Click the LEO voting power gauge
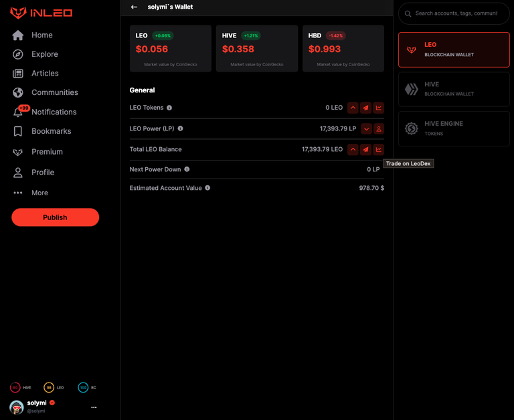Screen dimensions: 514x420 [x=49, y=388]
